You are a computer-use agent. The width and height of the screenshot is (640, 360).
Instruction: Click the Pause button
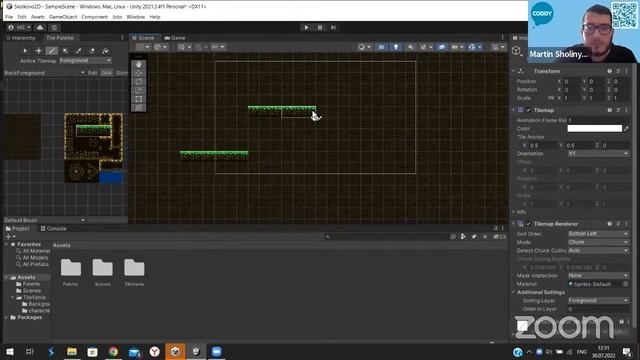point(320,27)
